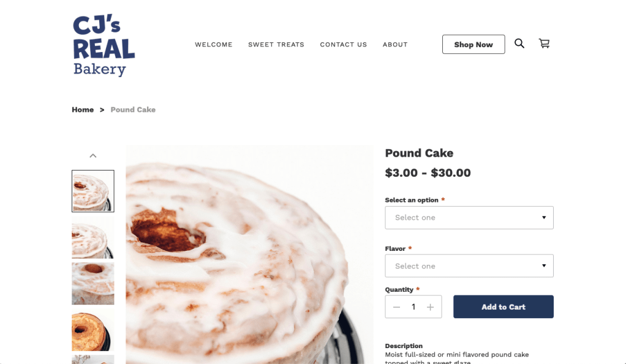Open the search magnifier icon
Screen dimensions: 626x364
(x=519, y=43)
